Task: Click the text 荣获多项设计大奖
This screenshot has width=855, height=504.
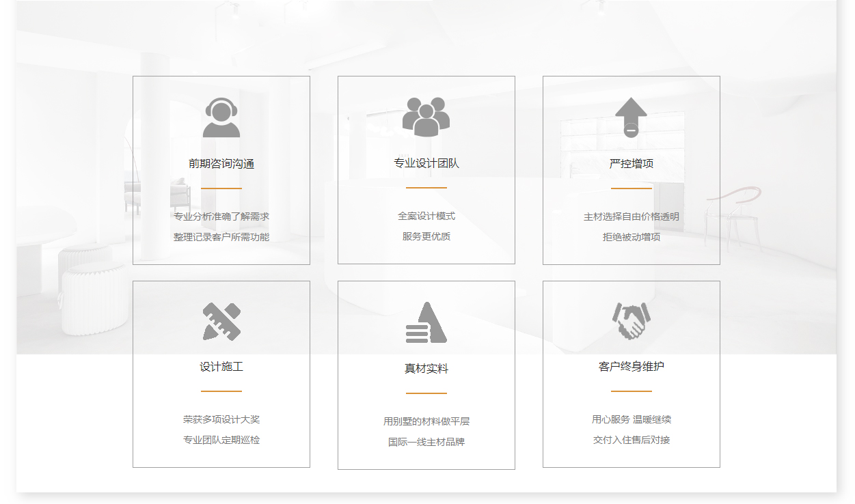Action: coord(221,419)
